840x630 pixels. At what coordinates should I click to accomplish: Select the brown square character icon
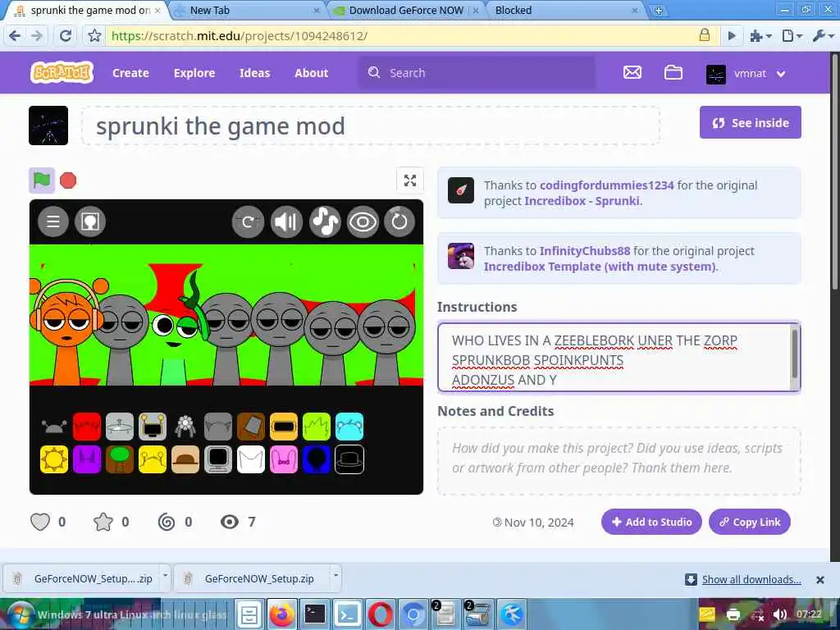(251, 427)
